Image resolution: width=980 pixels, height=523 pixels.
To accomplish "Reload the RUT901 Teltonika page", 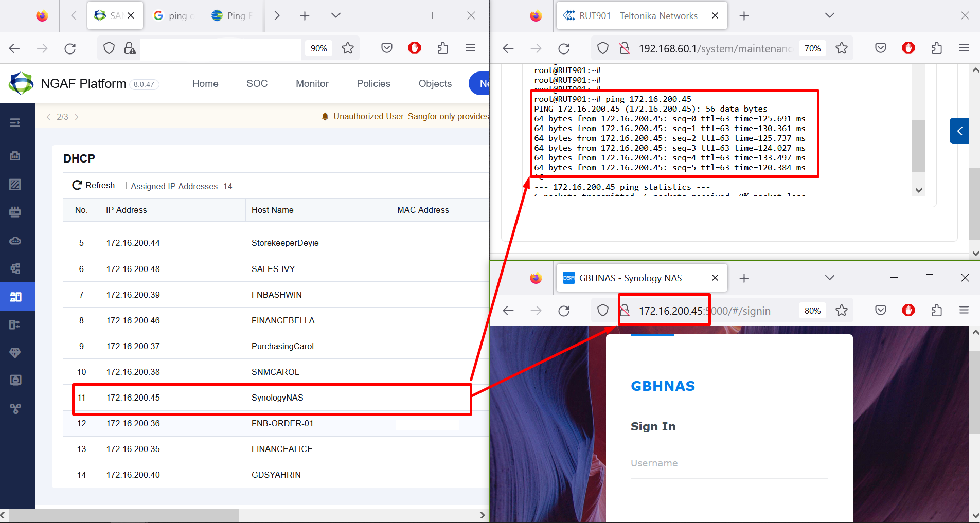I will (564, 48).
